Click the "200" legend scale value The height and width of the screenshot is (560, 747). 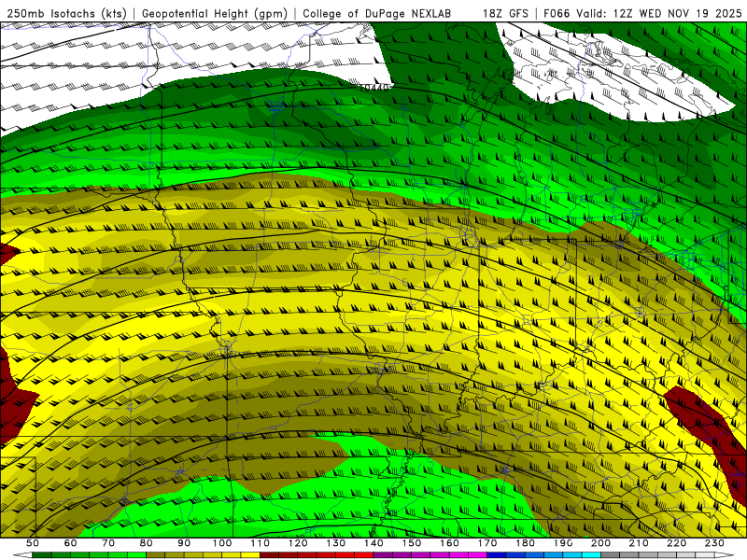tap(600, 543)
